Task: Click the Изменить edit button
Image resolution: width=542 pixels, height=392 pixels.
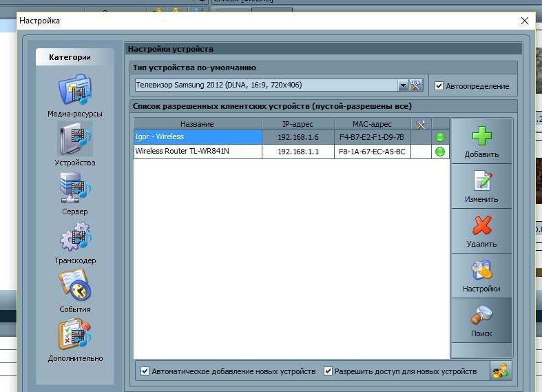Action: tap(481, 186)
